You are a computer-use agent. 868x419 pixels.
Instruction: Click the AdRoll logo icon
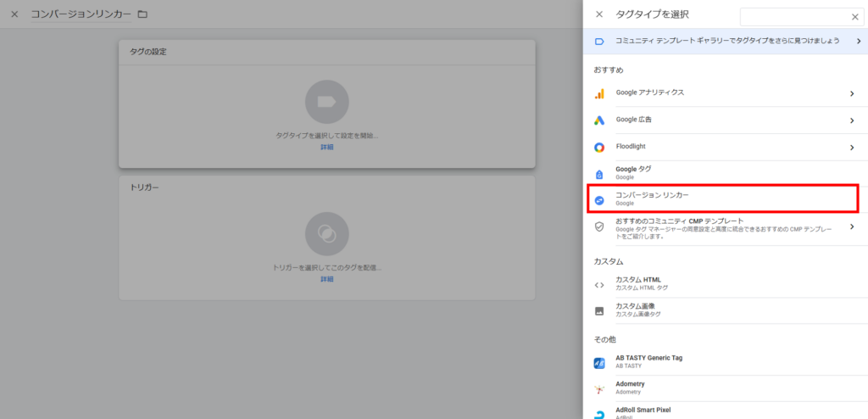pos(599,413)
